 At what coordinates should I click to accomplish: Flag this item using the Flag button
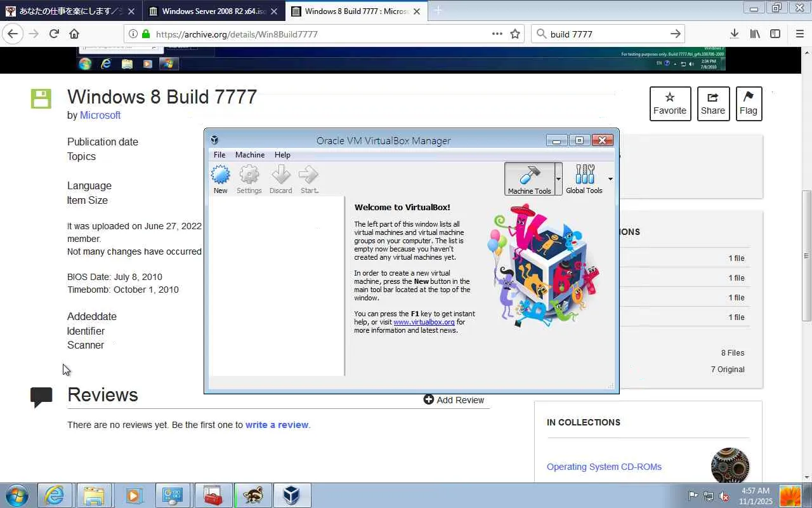click(x=749, y=104)
